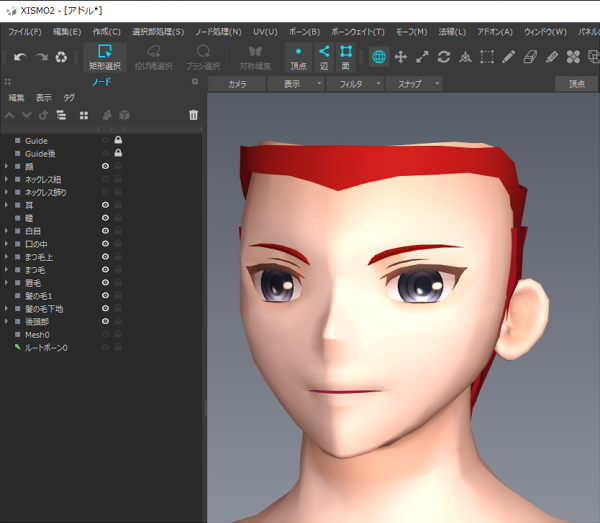Close the ノード panel with X
The width and height of the screenshot is (600, 523).
(x=195, y=81)
